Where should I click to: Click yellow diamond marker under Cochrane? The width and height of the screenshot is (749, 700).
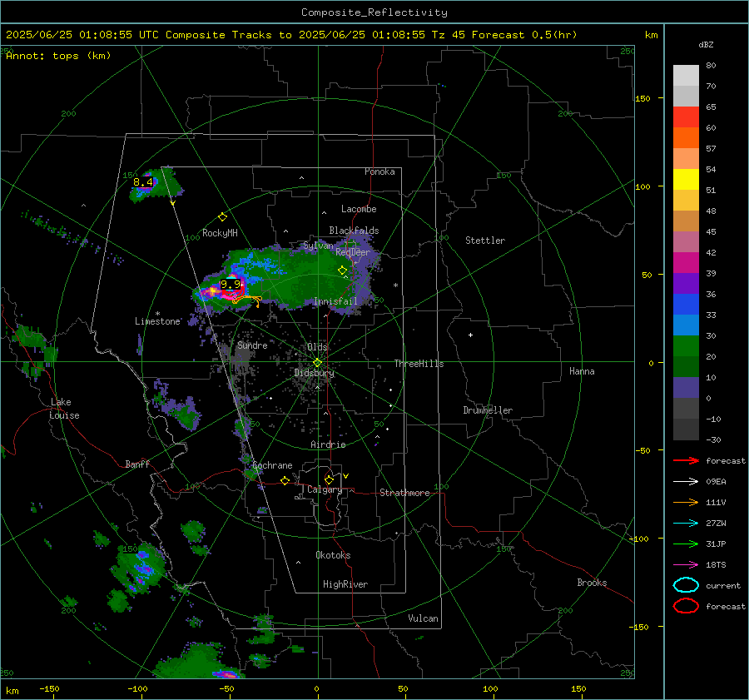pyautogui.click(x=285, y=480)
